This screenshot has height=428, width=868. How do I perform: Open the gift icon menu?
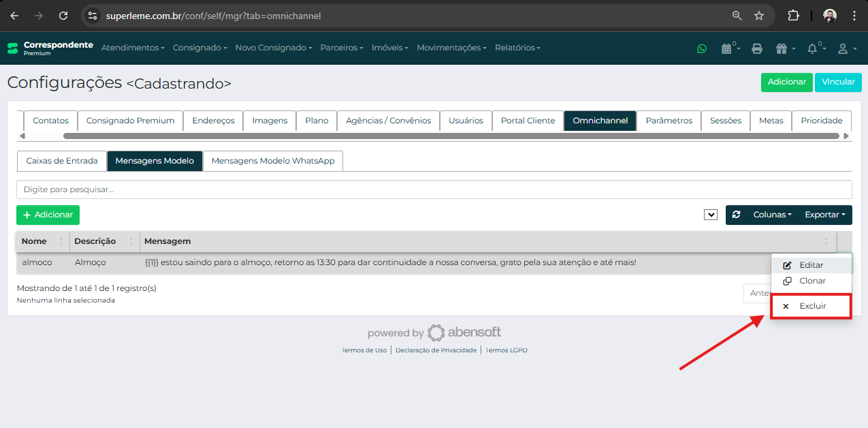point(781,48)
